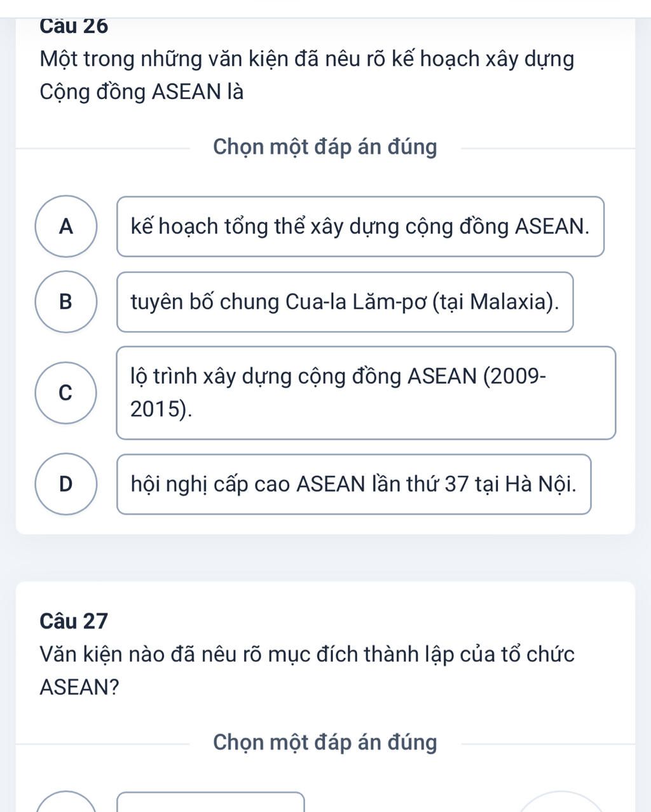Click answer box 'kế hoạch tổng thể xây dựng'
651x812 pixels.
point(360,227)
